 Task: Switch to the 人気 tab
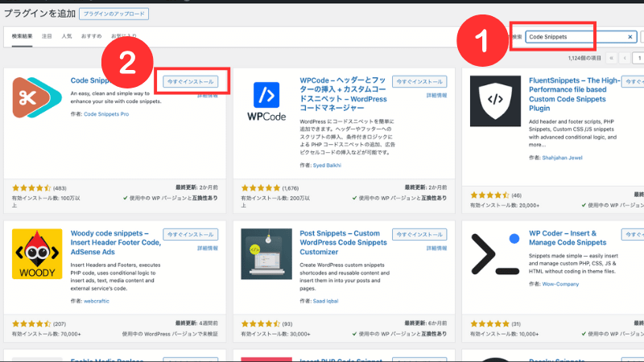[x=67, y=36]
